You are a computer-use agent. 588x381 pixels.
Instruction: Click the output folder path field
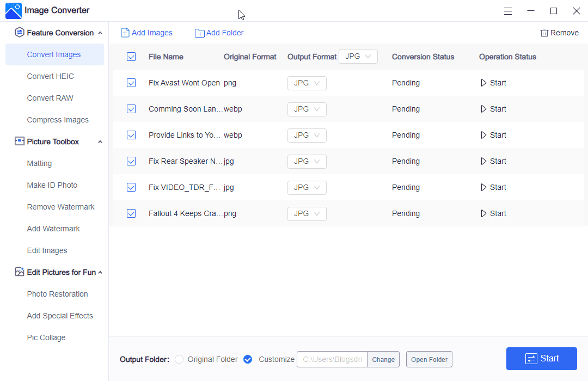[x=332, y=359]
